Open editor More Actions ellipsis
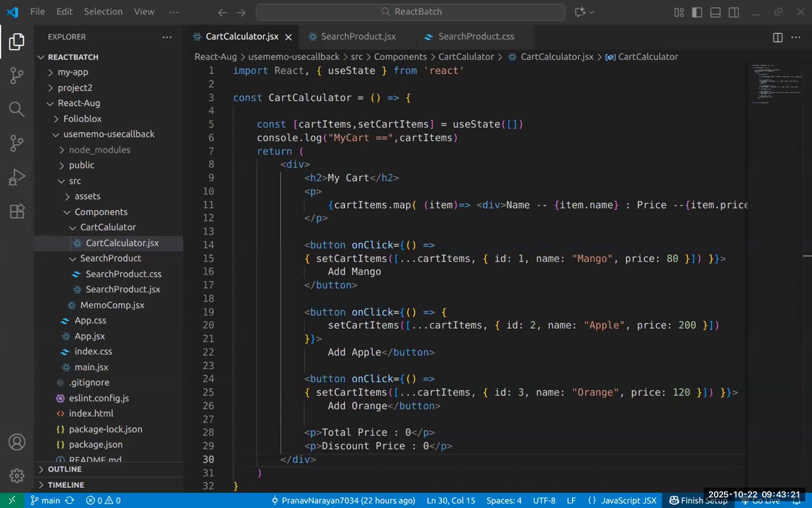Screen dimensions: 812x508 (795, 37)
